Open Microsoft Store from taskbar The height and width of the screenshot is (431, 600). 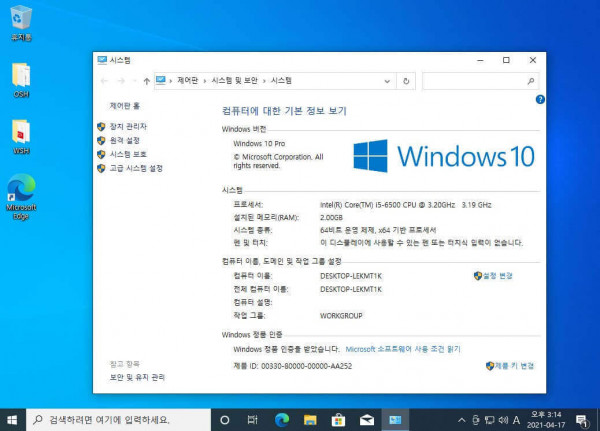pos(338,420)
